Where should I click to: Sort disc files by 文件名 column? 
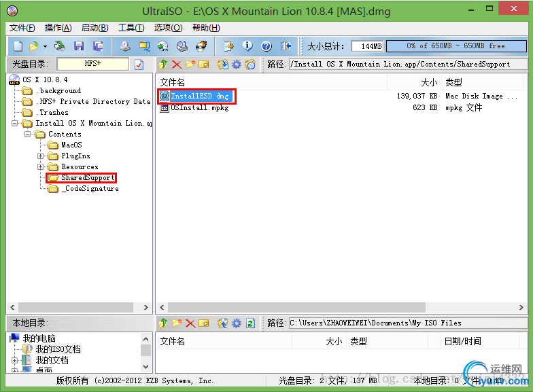click(x=272, y=82)
